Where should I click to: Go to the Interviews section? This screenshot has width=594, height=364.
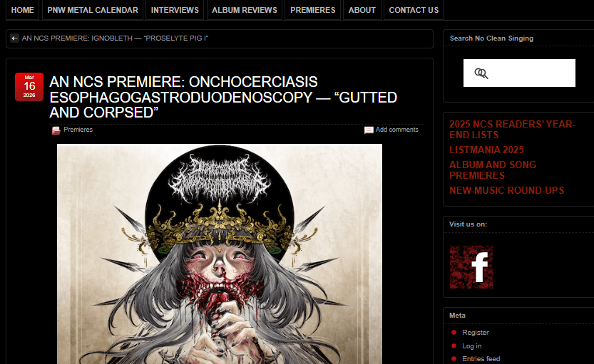[x=175, y=10]
